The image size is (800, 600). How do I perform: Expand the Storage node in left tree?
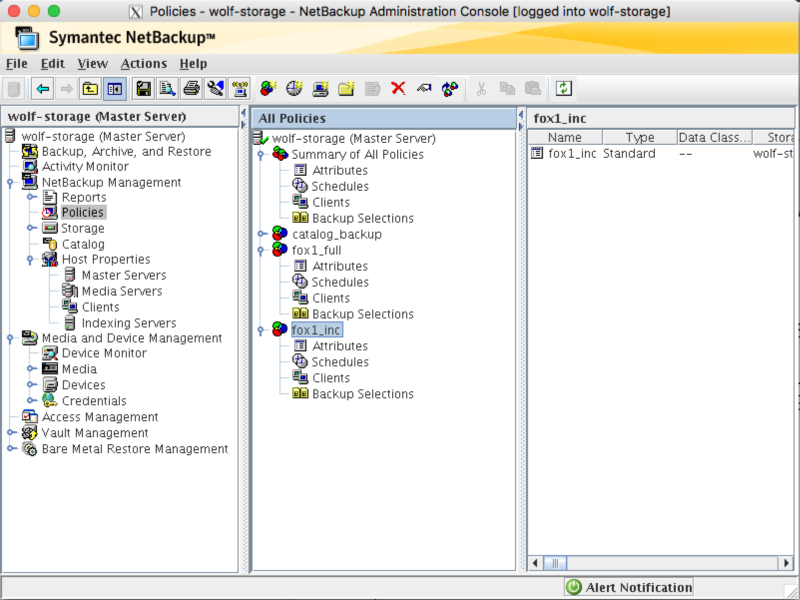31,228
